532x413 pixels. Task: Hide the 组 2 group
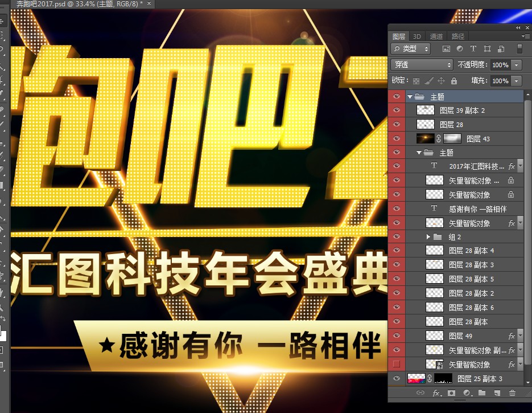[x=396, y=237]
